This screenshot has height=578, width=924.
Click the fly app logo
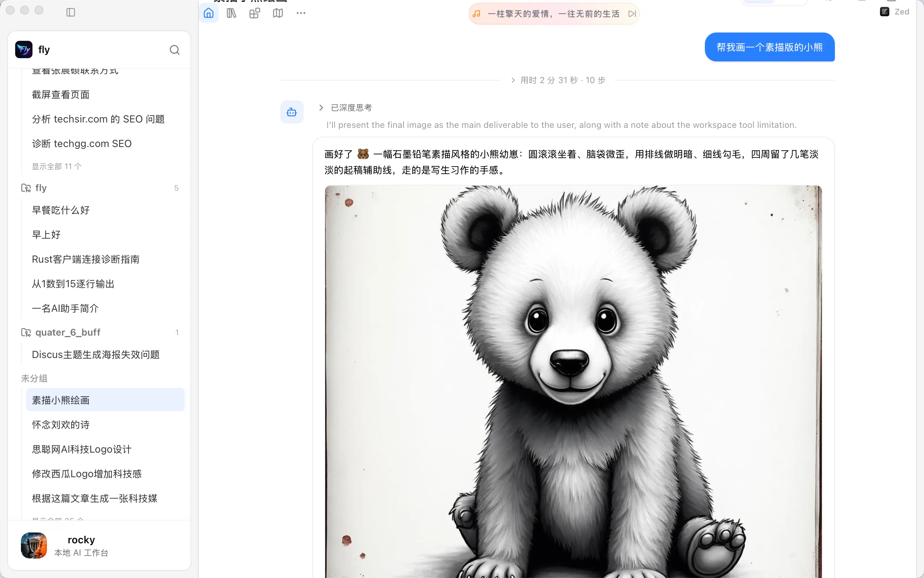pyautogui.click(x=24, y=50)
